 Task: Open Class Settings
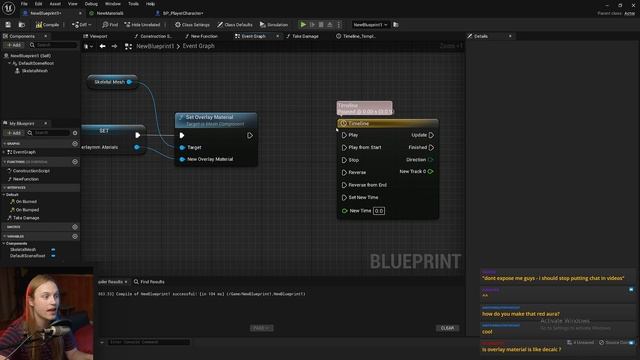point(192,25)
